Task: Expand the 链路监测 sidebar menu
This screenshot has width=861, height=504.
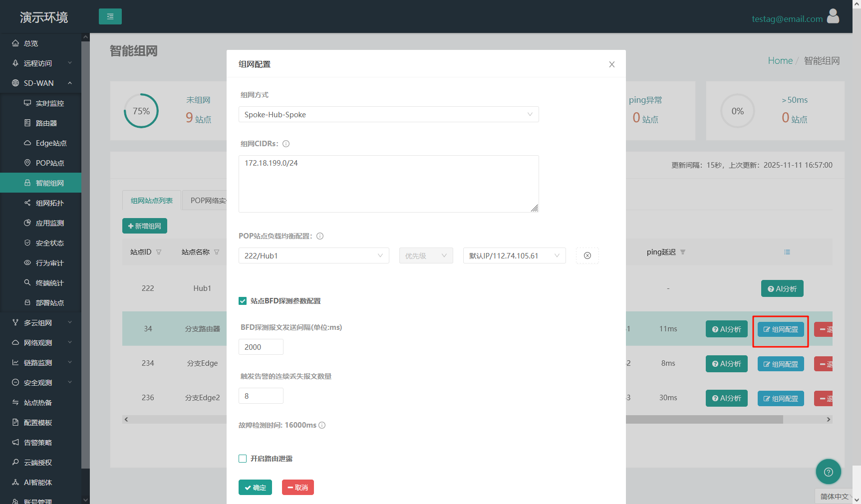Action: click(40, 363)
